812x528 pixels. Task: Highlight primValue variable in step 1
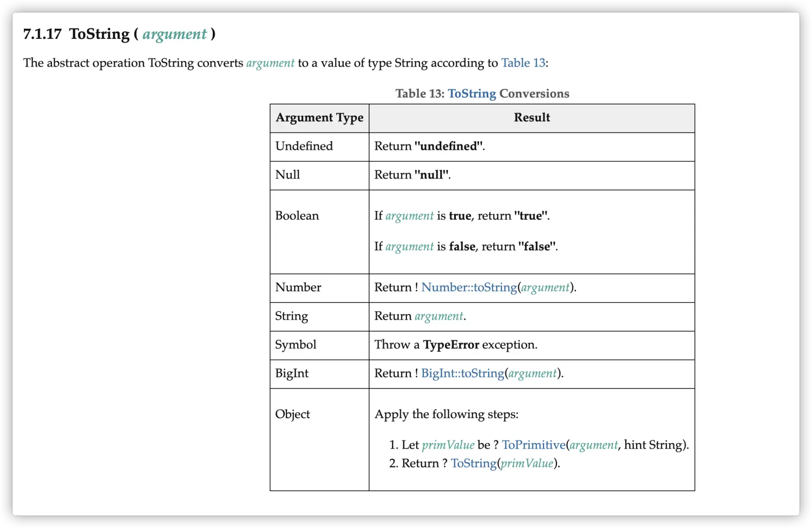[448, 445]
